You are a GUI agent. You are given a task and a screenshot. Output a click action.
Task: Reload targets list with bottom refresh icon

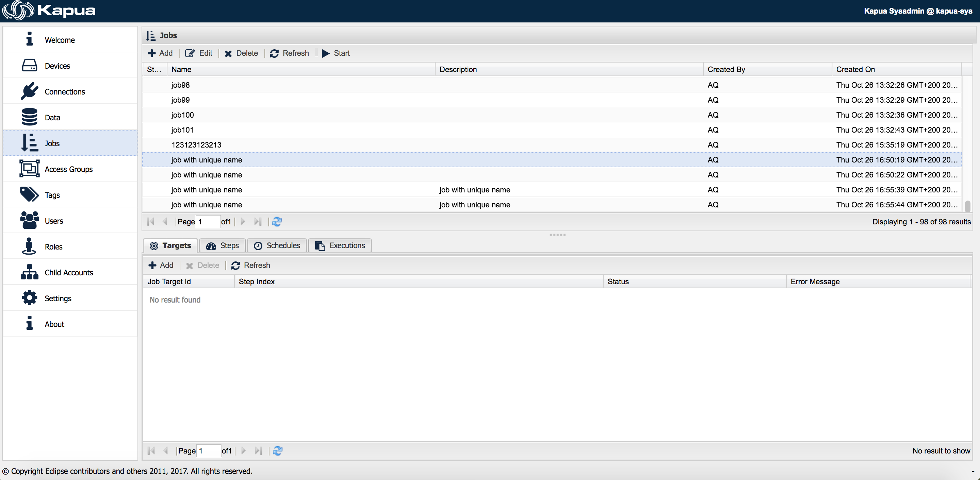pyautogui.click(x=278, y=451)
